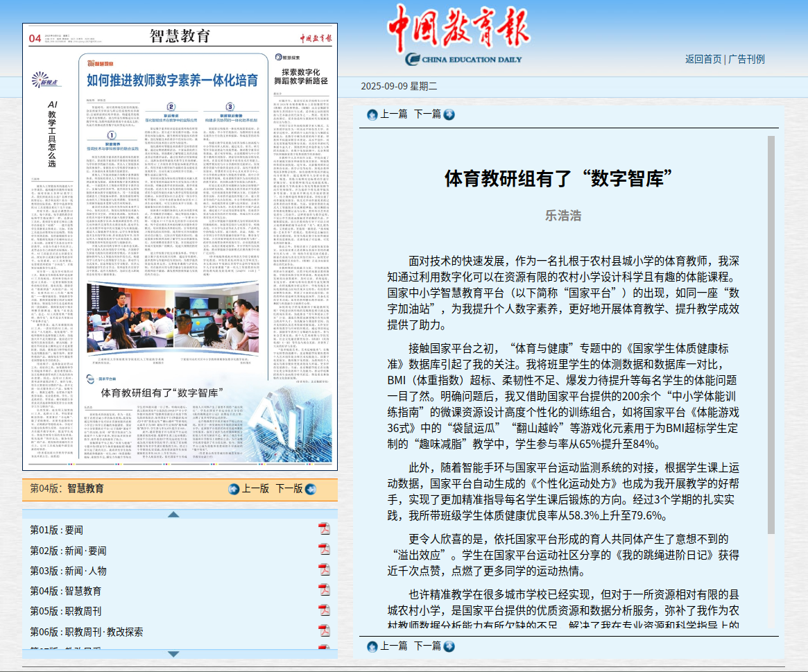808x672 pixels.
Task: Select 第01版：要闻 in page list
Action: point(56,530)
